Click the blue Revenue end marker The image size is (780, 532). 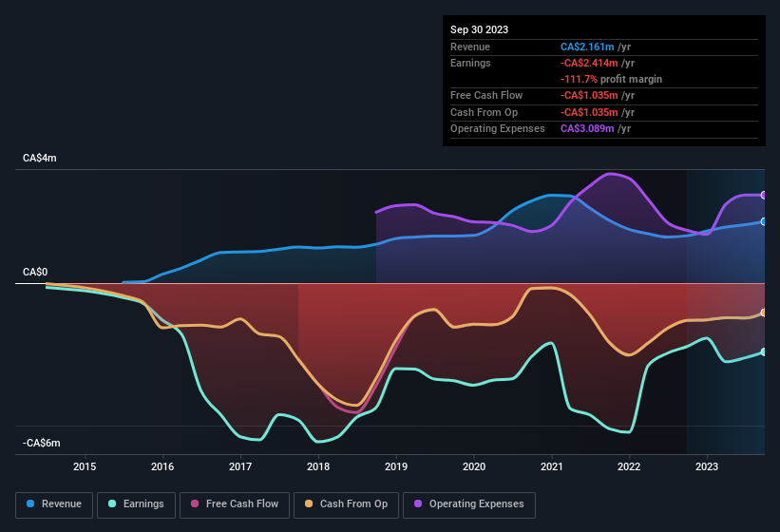[x=764, y=221]
